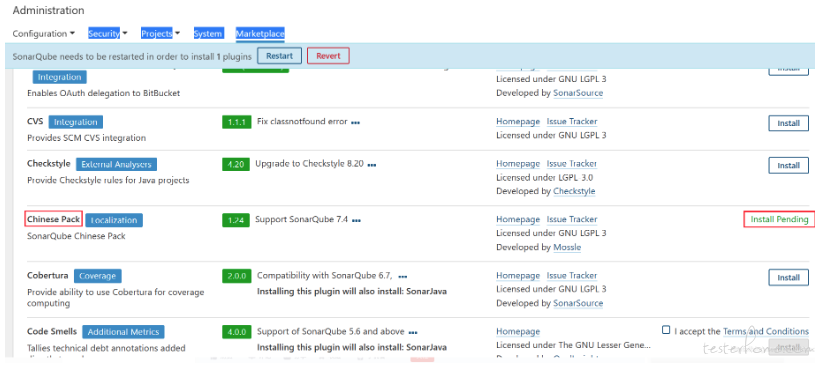Open the Terms and Conditions link

[x=766, y=331]
